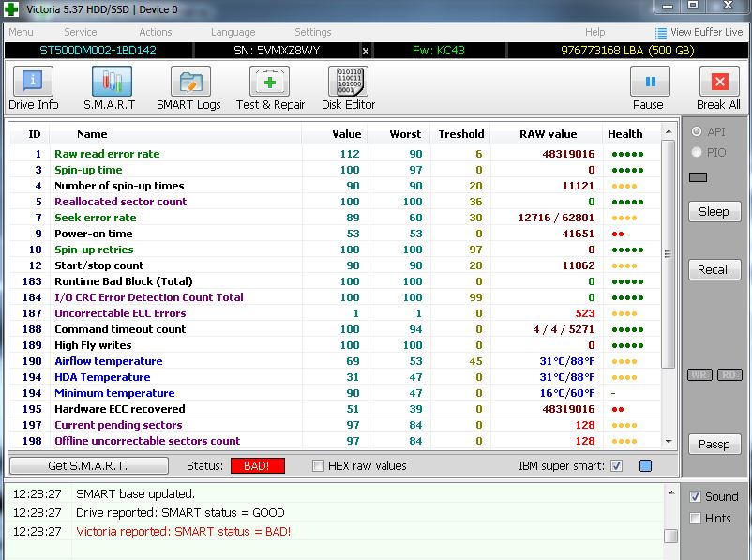
Task: Click View Buffer Live icon
Action: (x=661, y=33)
